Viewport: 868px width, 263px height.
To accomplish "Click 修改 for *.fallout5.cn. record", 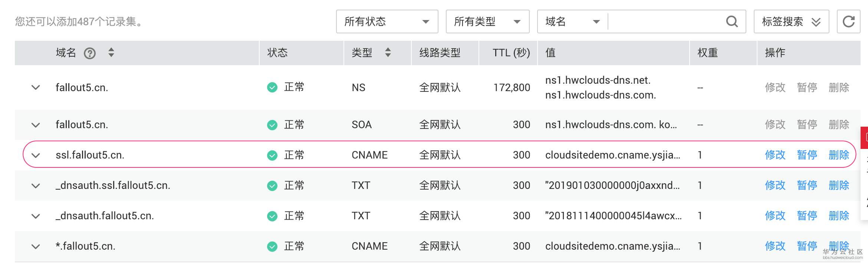I will point(775,246).
